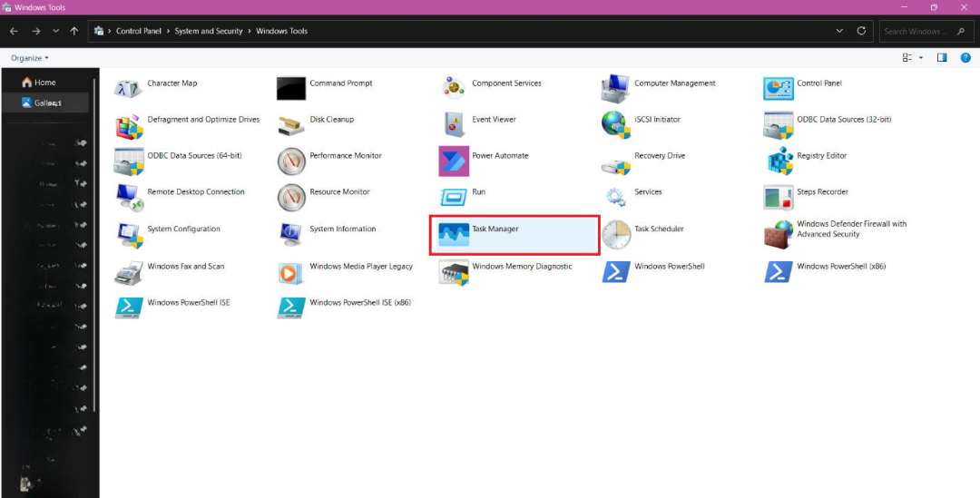Select Remote Desktop Connection icon
Screen dimensions: 980x498
[129, 198]
